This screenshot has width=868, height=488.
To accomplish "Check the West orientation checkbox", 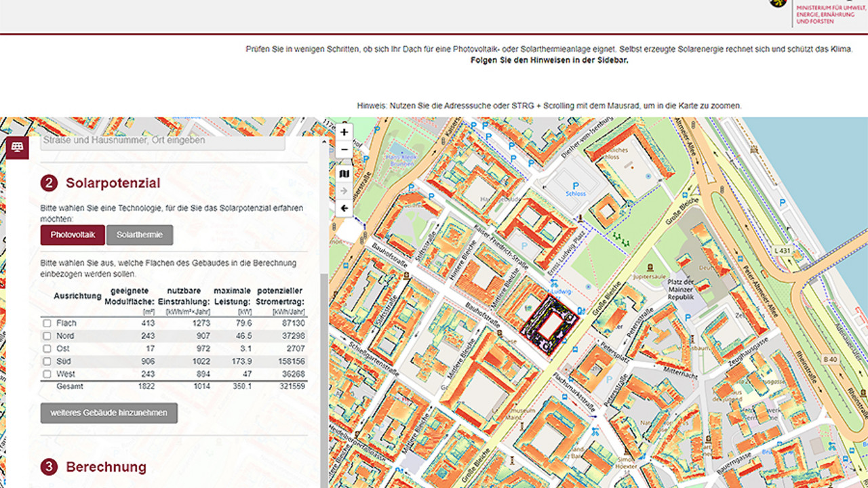I will [x=47, y=374].
